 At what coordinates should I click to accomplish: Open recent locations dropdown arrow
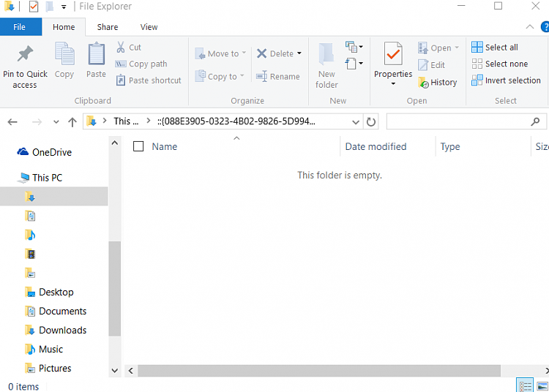[56, 122]
